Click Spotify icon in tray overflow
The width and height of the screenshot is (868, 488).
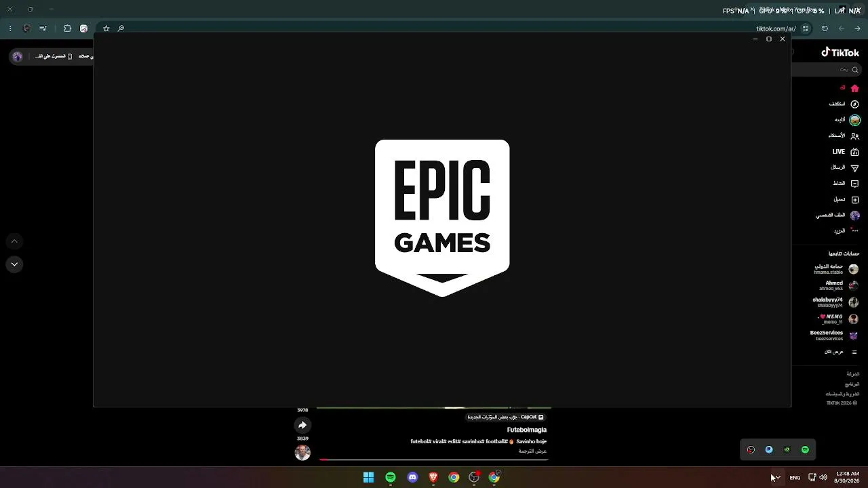tap(805, 449)
